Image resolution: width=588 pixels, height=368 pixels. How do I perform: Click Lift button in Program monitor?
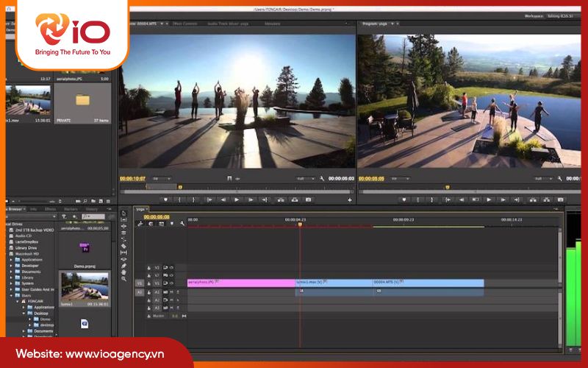point(533,199)
